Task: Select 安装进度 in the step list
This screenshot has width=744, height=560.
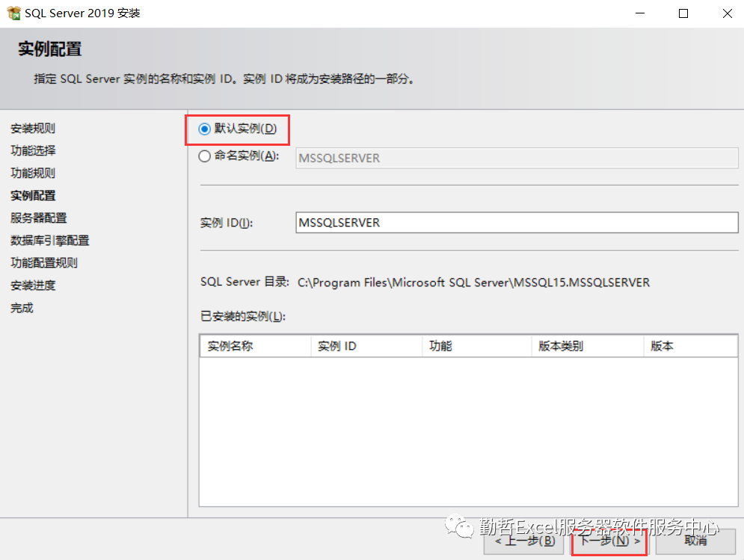Action: point(33,285)
